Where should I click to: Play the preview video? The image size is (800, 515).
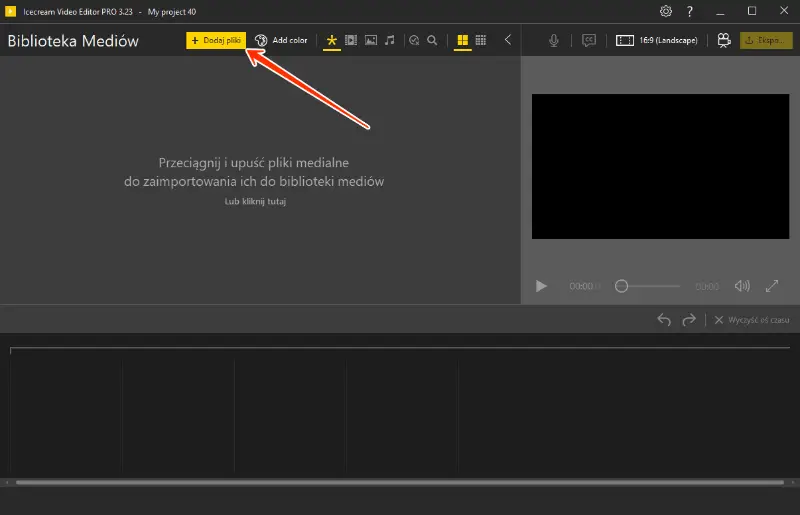(541, 286)
